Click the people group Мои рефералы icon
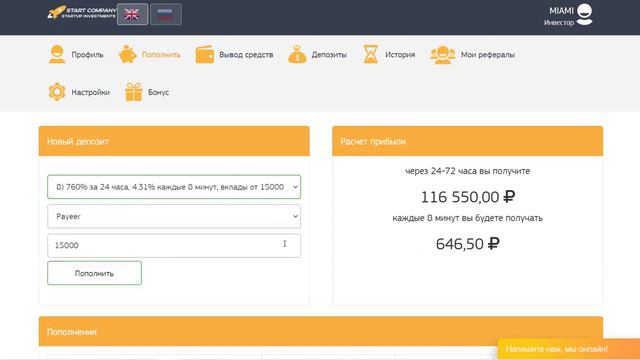 pos(442,54)
